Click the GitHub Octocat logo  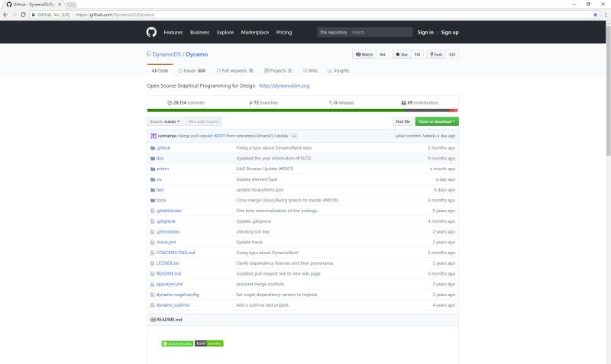151,32
